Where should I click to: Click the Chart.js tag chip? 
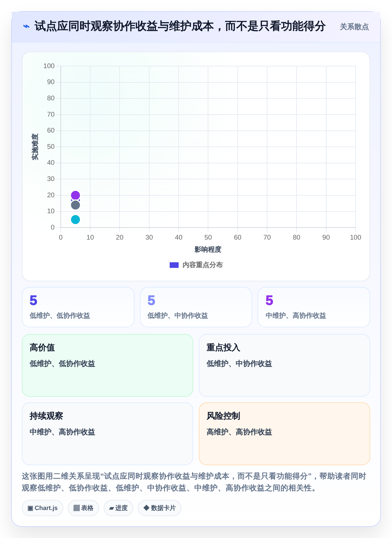point(43,508)
